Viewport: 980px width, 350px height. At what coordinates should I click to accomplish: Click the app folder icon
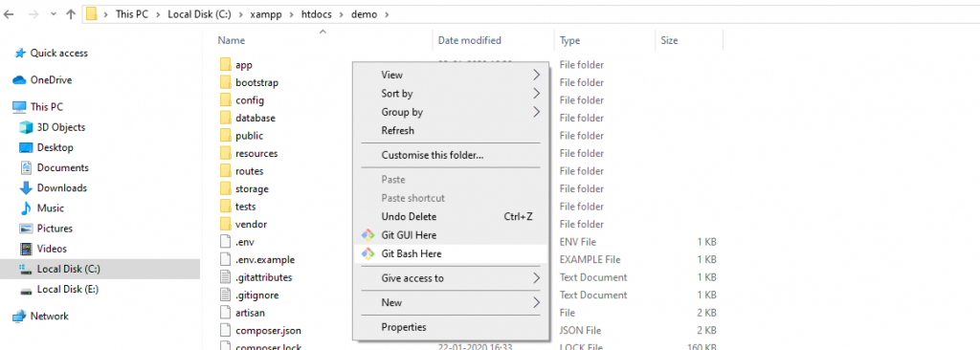[x=226, y=64]
